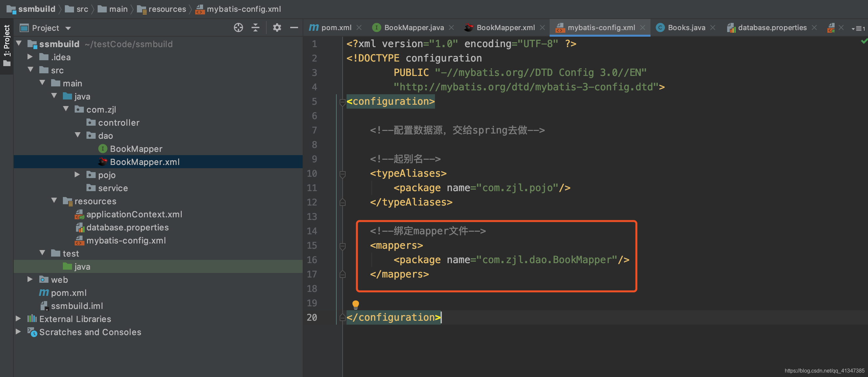Switch to the database.properties tab
The image size is (868, 377).
[772, 27]
